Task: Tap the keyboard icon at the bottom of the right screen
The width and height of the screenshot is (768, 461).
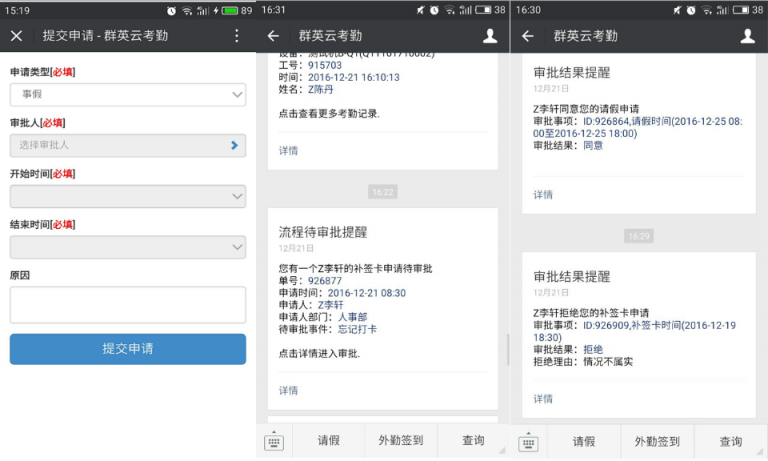Action: click(528, 442)
